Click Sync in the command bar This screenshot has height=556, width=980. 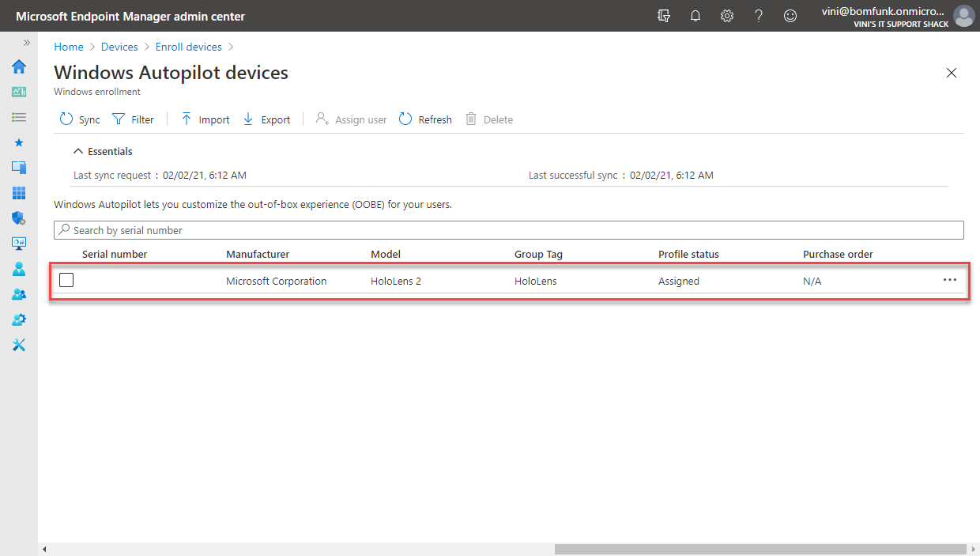coord(80,119)
